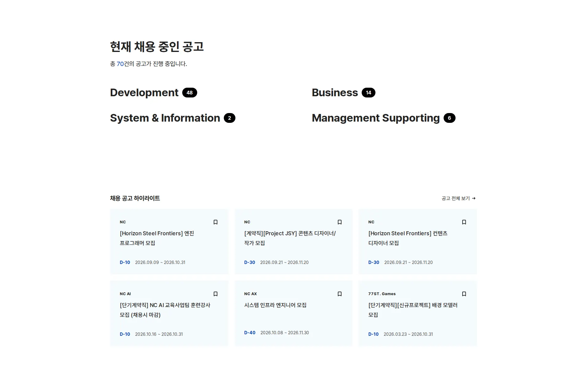This screenshot has height=392, width=587.
Task: Open the NC AI 교육사업팀 훈련강사 job title
Action: coord(165,310)
